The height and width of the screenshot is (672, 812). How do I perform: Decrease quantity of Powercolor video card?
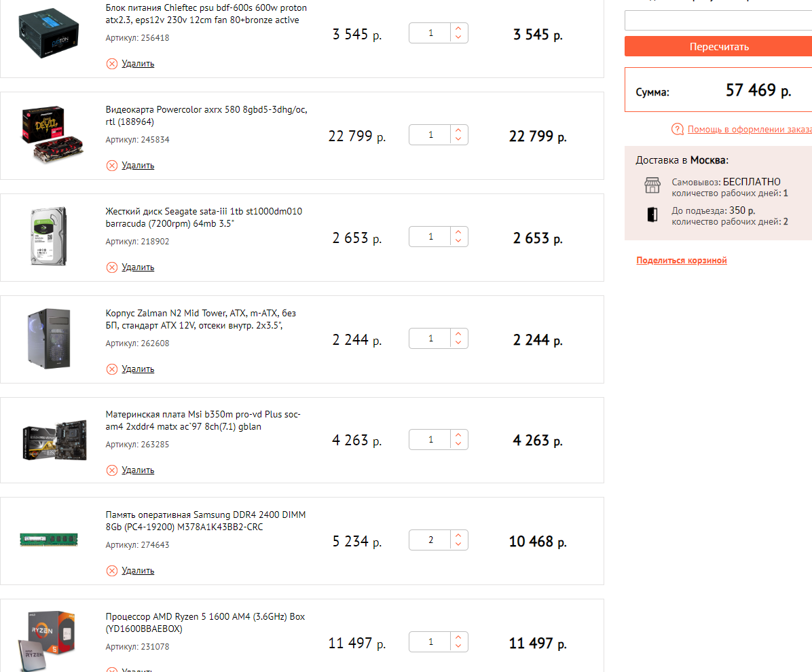(459, 140)
